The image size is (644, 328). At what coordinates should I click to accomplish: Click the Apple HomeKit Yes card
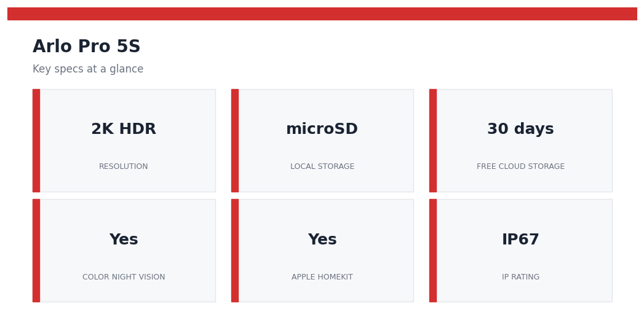tap(322, 251)
